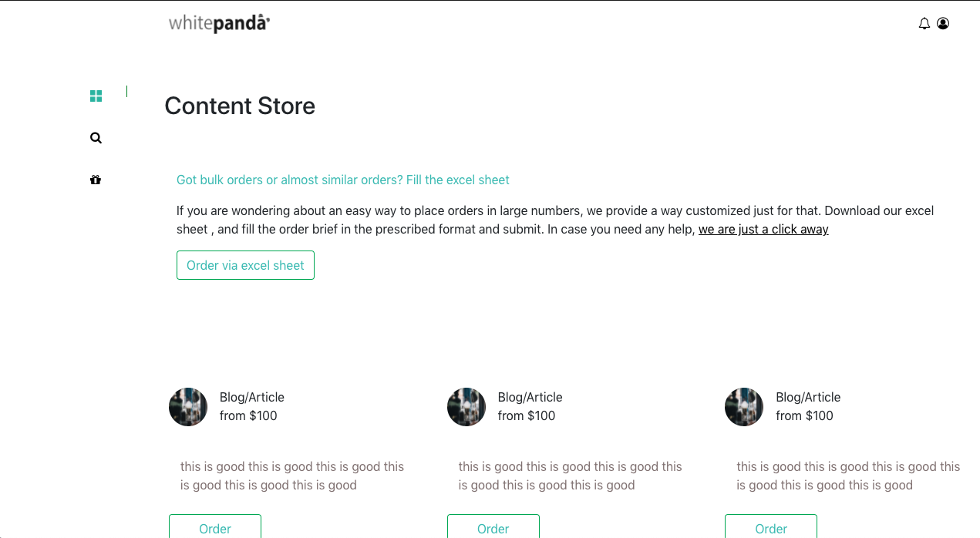Open the user profile account icon
This screenshot has height=538, width=980.
(943, 24)
